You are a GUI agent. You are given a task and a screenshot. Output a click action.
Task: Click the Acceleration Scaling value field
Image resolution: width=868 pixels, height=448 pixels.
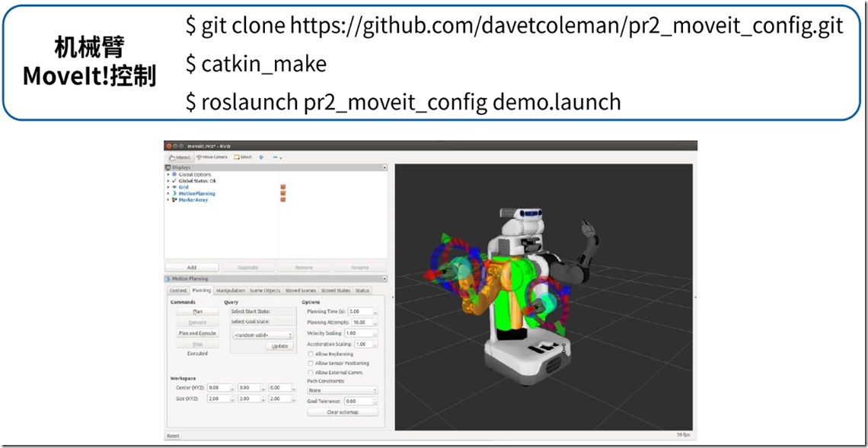(365, 344)
